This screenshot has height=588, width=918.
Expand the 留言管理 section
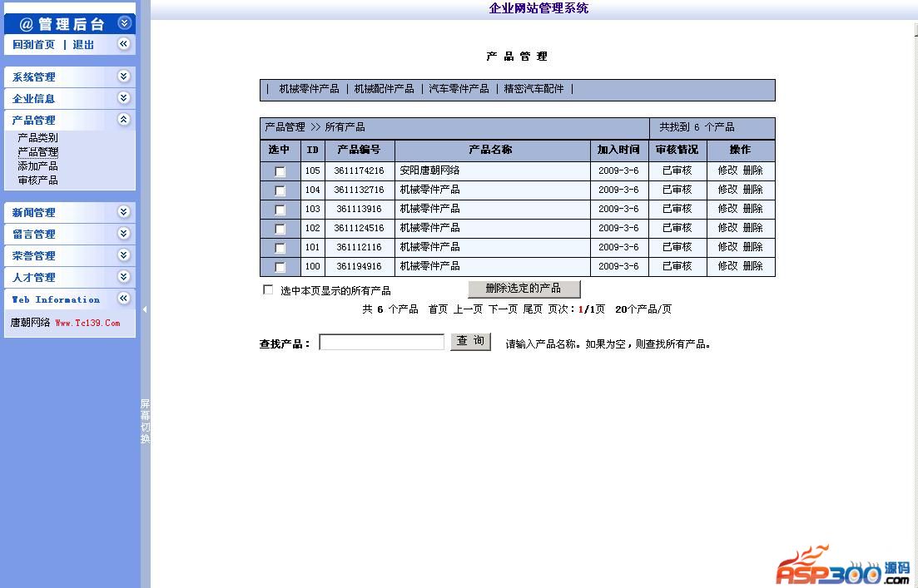tap(123, 234)
